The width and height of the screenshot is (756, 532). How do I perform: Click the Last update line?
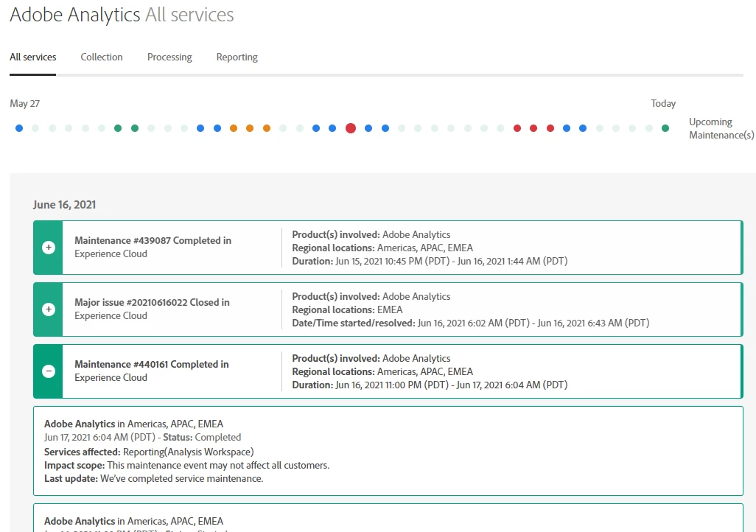[153, 478]
